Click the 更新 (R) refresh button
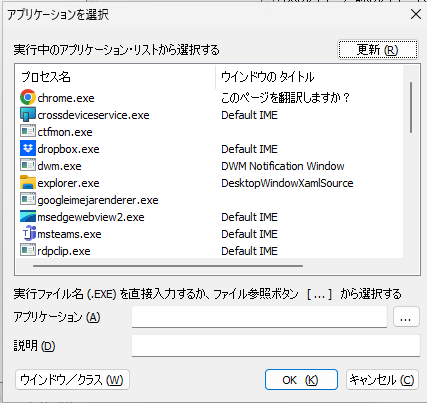 [378, 50]
